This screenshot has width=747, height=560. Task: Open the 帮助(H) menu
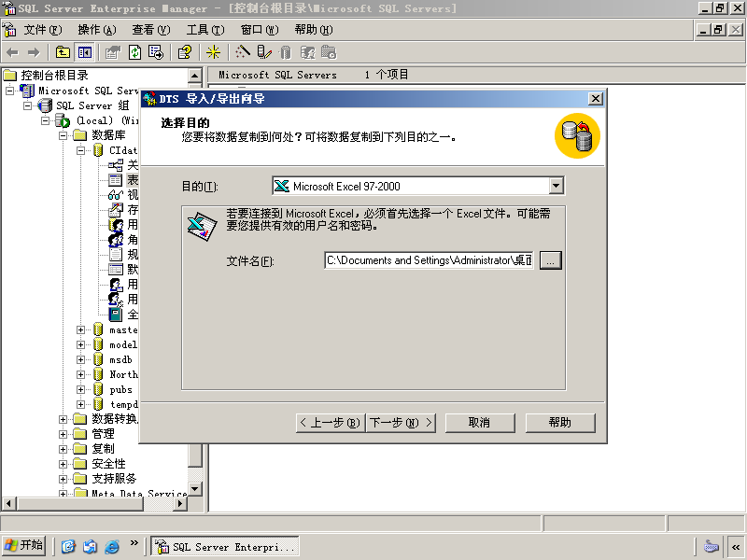click(x=314, y=30)
